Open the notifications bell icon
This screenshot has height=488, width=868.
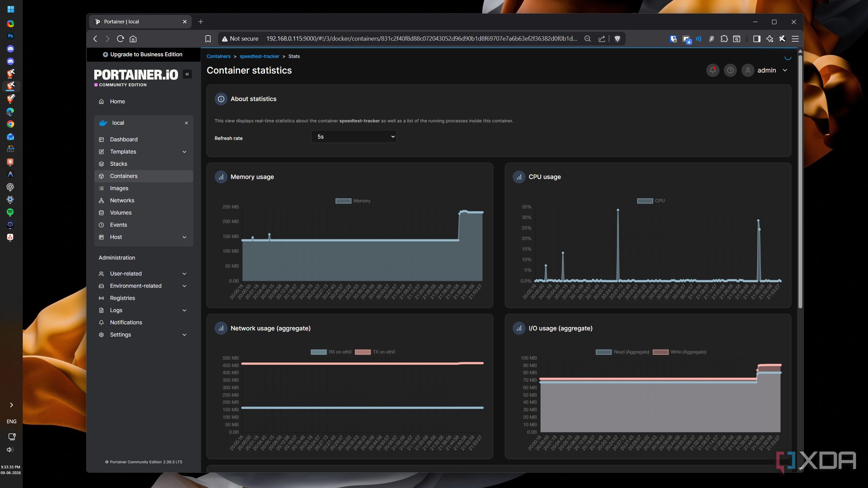point(713,70)
